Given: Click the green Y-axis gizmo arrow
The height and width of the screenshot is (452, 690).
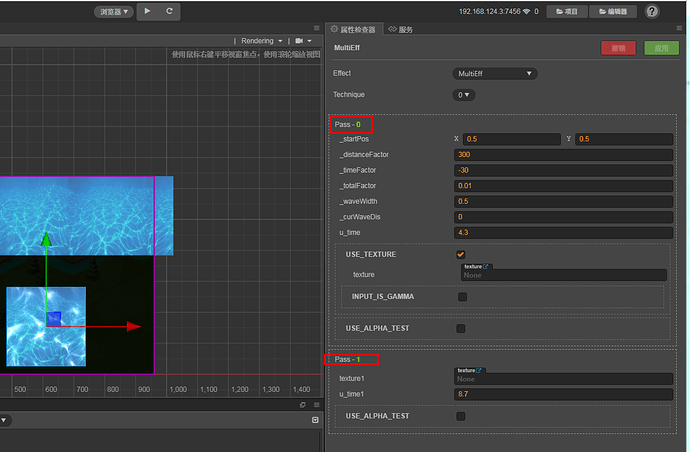Looking at the screenshot, I should point(46,239).
